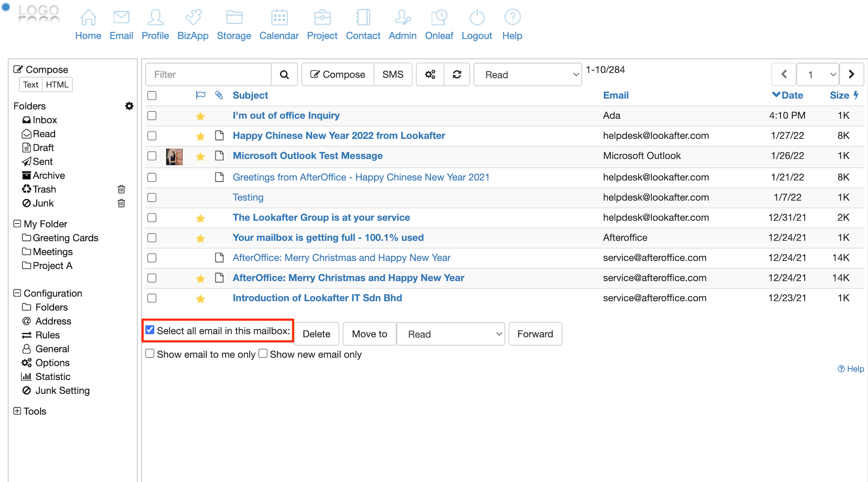Click the refresh mailbox icon
The width and height of the screenshot is (868, 482).
tap(457, 75)
